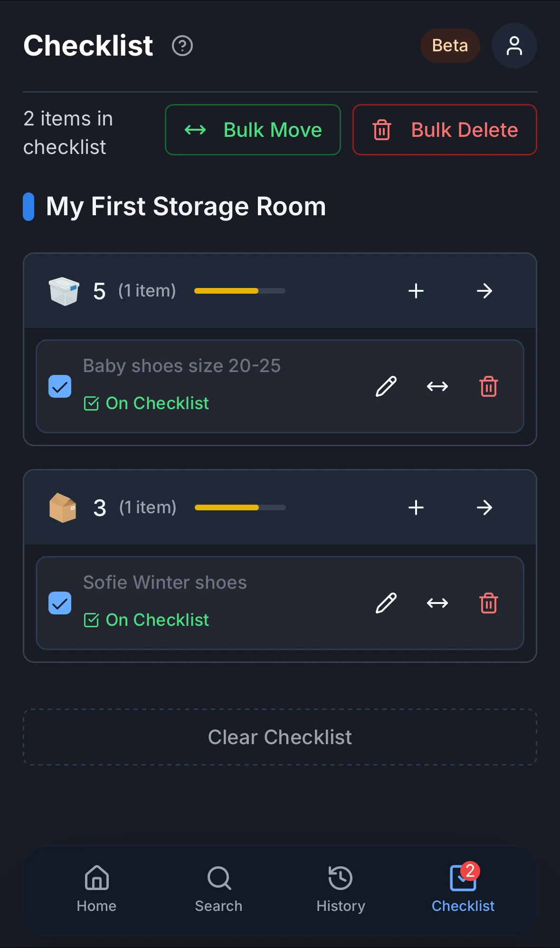The width and height of the screenshot is (560, 948).
Task: Edit Baby shoes size 20-25 item
Action: point(386,386)
